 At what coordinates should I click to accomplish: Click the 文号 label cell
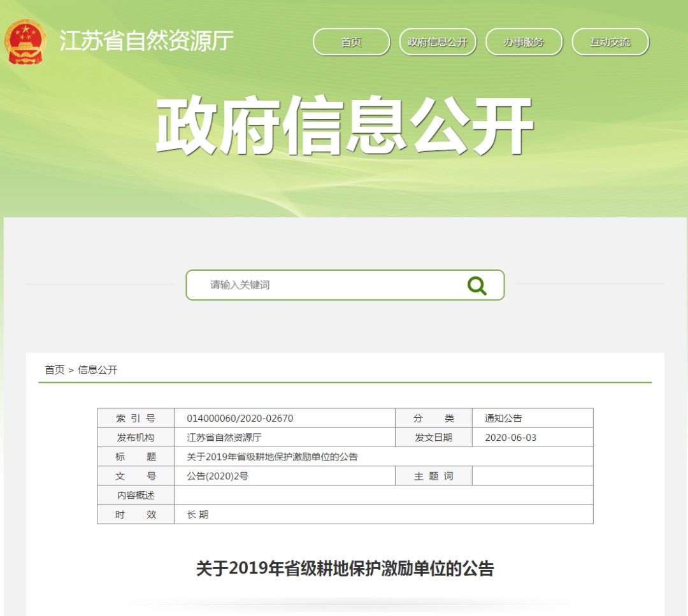pos(136,476)
